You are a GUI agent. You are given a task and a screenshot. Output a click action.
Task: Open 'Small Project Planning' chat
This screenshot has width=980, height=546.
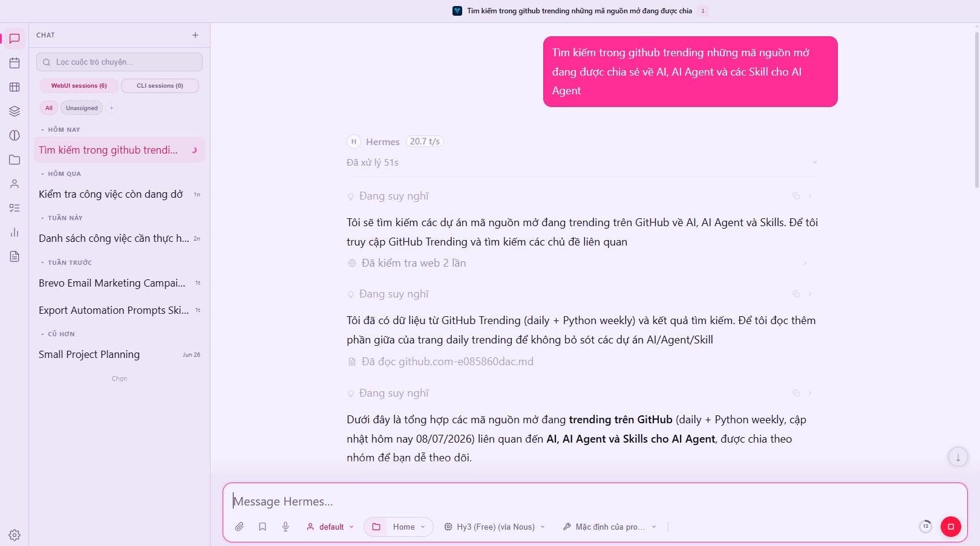point(119,354)
